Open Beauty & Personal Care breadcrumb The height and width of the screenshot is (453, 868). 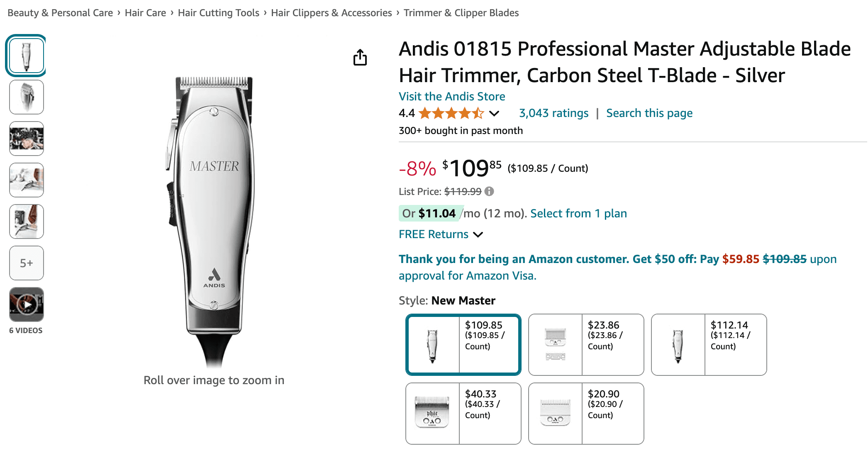(60, 12)
